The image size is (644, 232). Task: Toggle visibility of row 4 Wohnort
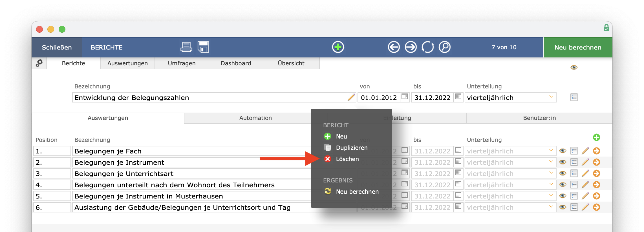coord(563,185)
